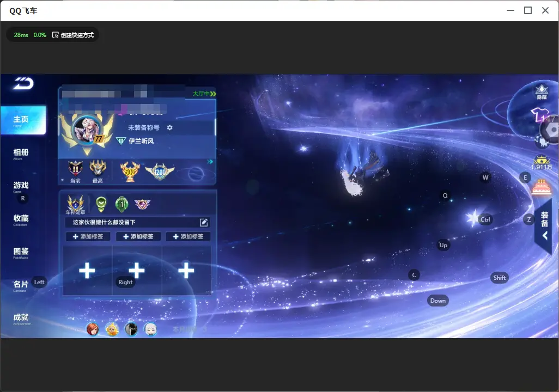
Task: Click the R key overlay
Action: pos(23,199)
